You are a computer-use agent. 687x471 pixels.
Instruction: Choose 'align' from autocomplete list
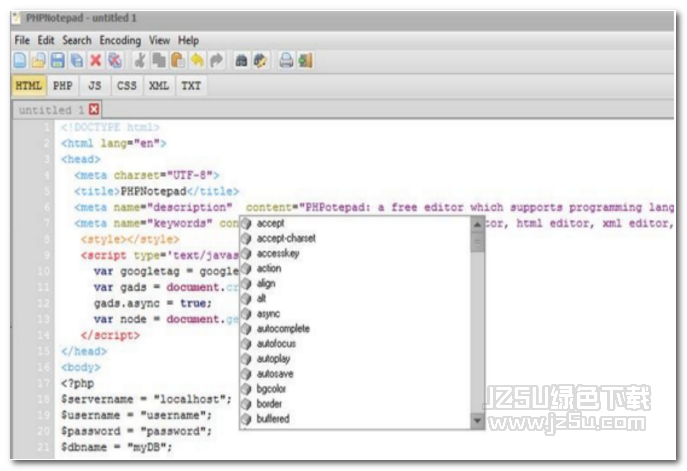266,283
